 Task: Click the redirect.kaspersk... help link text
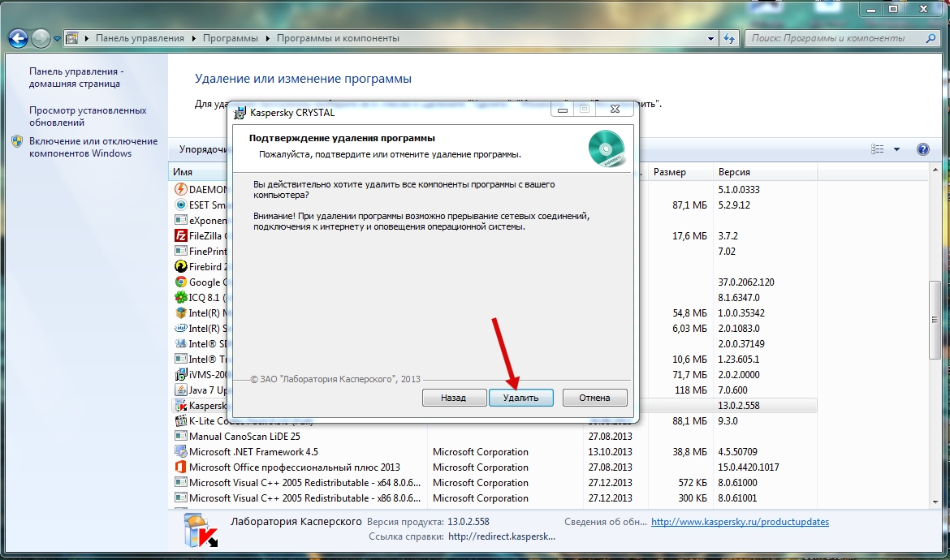(502, 536)
